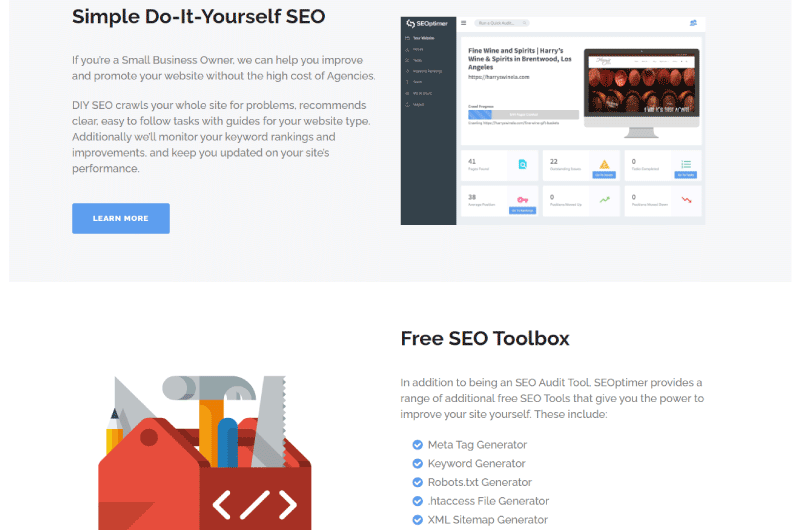
Task: Click the Tasks Completed list icon
Action: [686, 164]
